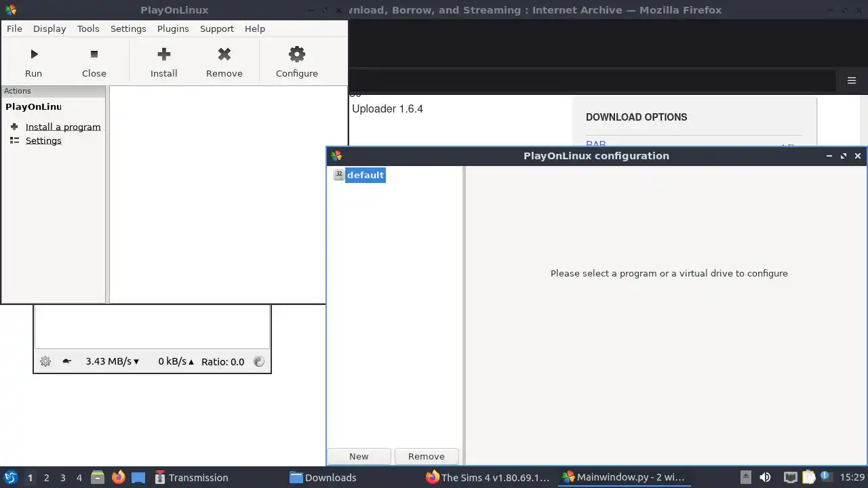Click the Close stop icon in PlayOnLinux toolbar
Image resolution: width=868 pixels, height=488 pixels.
click(x=94, y=54)
